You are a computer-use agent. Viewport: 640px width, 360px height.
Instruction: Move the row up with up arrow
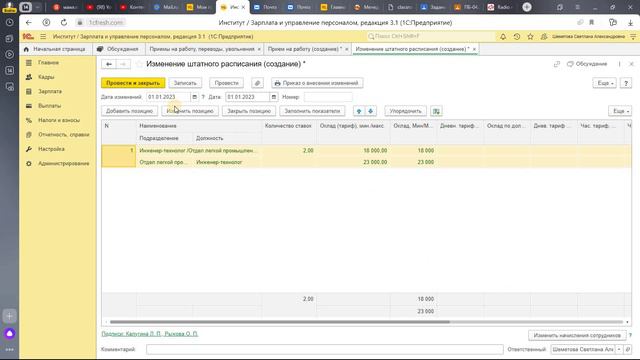pyautogui.click(x=359, y=111)
